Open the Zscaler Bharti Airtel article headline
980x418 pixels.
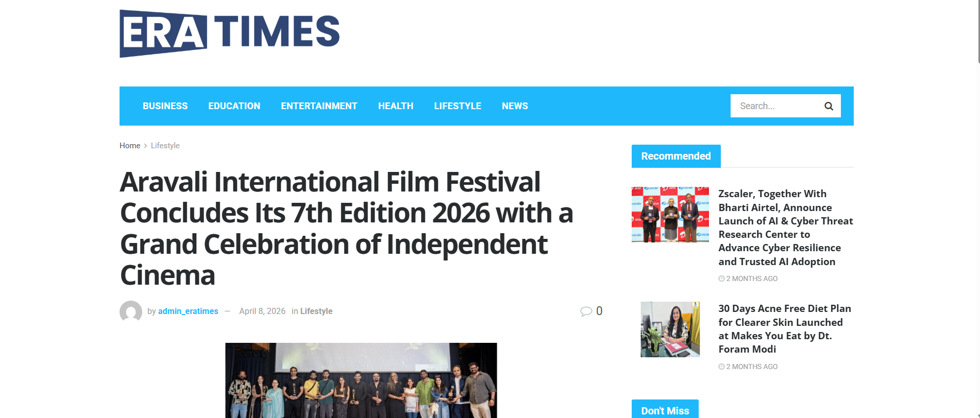pyautogui.click(x=785, y=228)
